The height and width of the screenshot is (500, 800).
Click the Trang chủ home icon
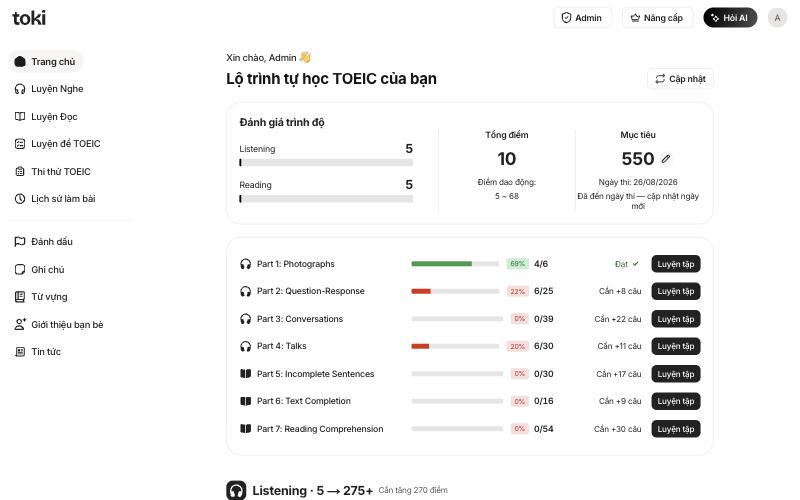click(x=20, y=62)
